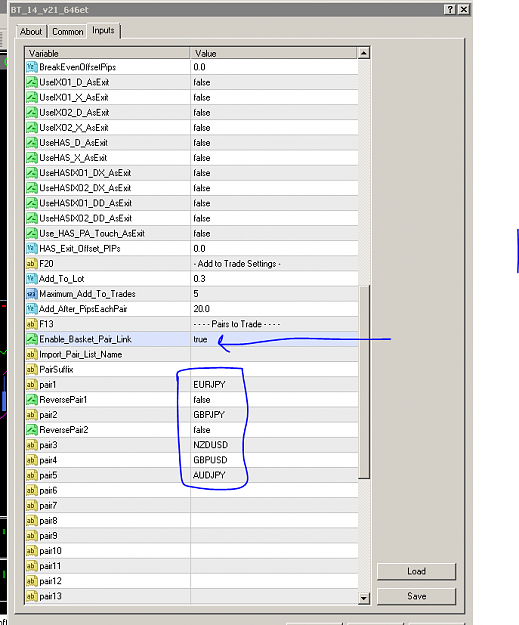Screen dimensions: 519x625
Task: Select the EURJPY value of pair1
Action: 209,385
